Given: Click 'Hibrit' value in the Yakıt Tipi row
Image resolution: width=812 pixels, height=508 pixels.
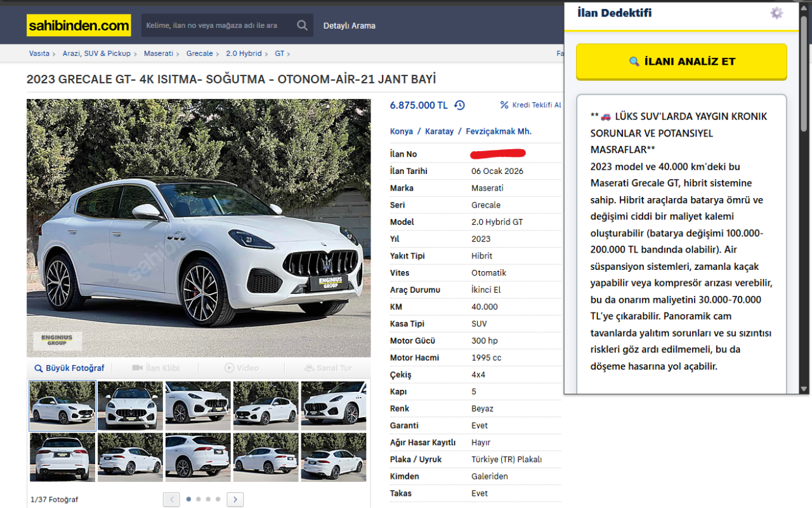Looking at the screenshot, I should (482, 256).
